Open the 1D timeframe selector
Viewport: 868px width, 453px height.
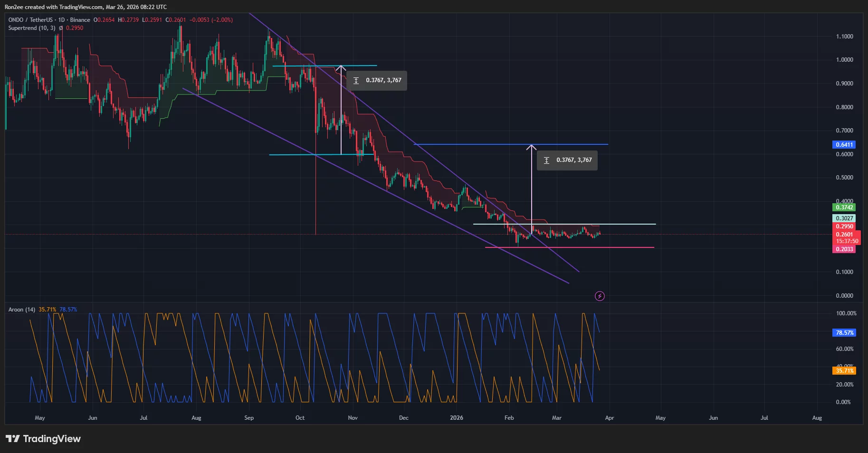pos(60,20)
